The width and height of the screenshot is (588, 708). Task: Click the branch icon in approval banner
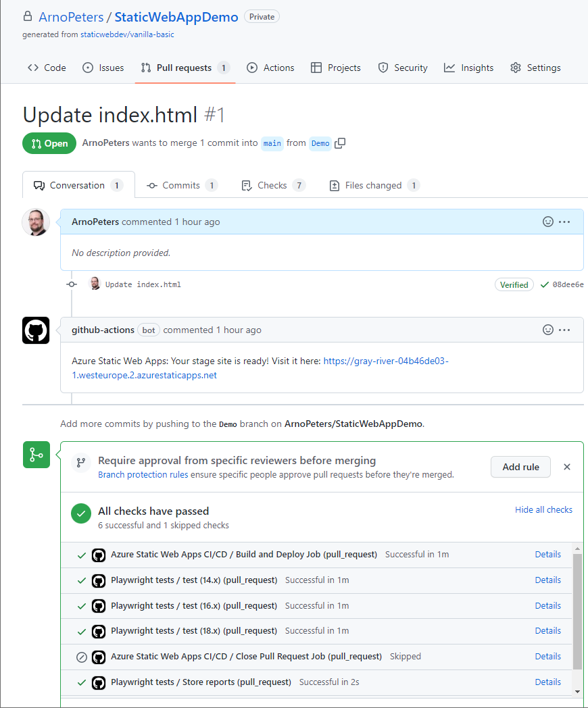point(81,462)
